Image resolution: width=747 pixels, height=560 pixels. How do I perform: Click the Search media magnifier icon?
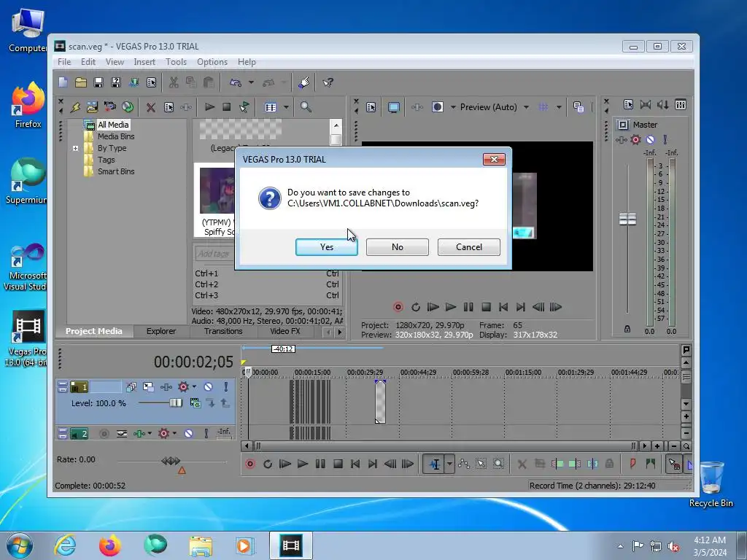[x=306, y=106]
